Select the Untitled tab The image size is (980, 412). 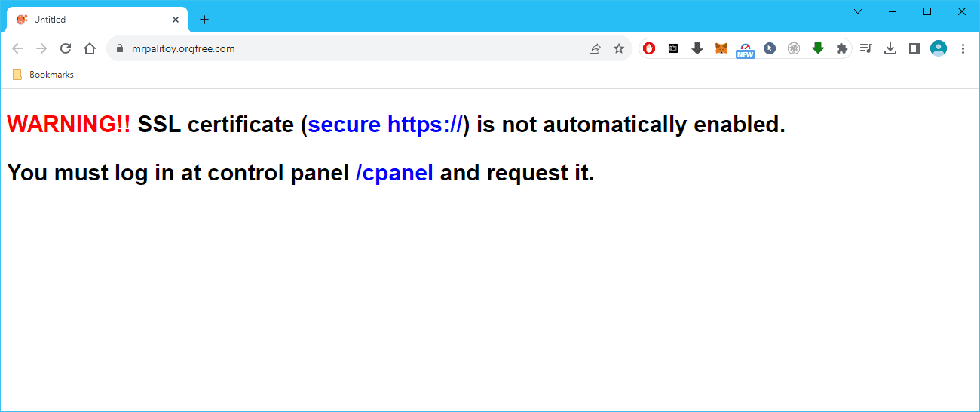tap(90, 20)
